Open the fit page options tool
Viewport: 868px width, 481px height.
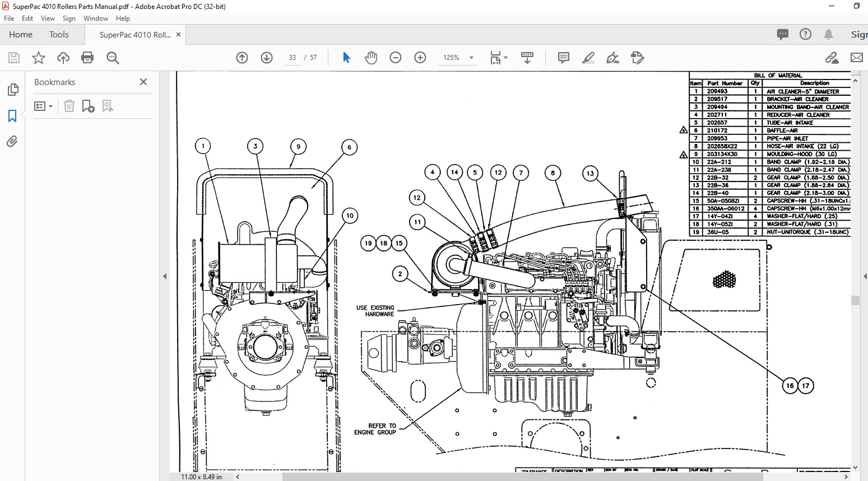click(x=498, y=58)
